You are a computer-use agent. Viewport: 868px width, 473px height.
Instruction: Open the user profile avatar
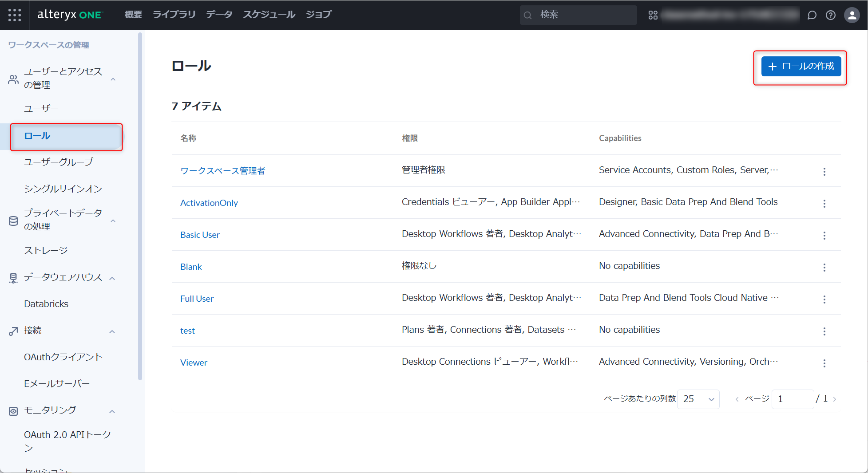pyautogui.click(x=852, y=15)
